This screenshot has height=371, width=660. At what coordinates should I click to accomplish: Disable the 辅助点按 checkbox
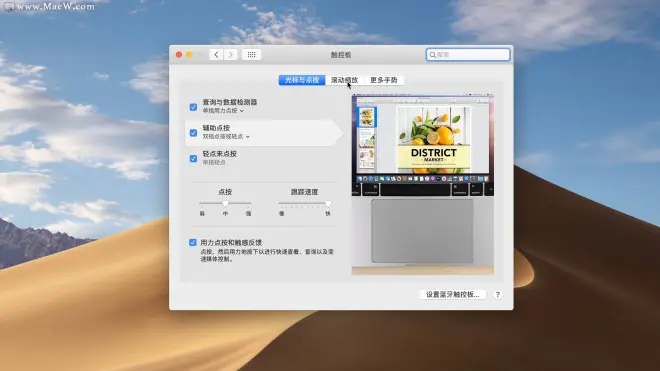point(193,133)
